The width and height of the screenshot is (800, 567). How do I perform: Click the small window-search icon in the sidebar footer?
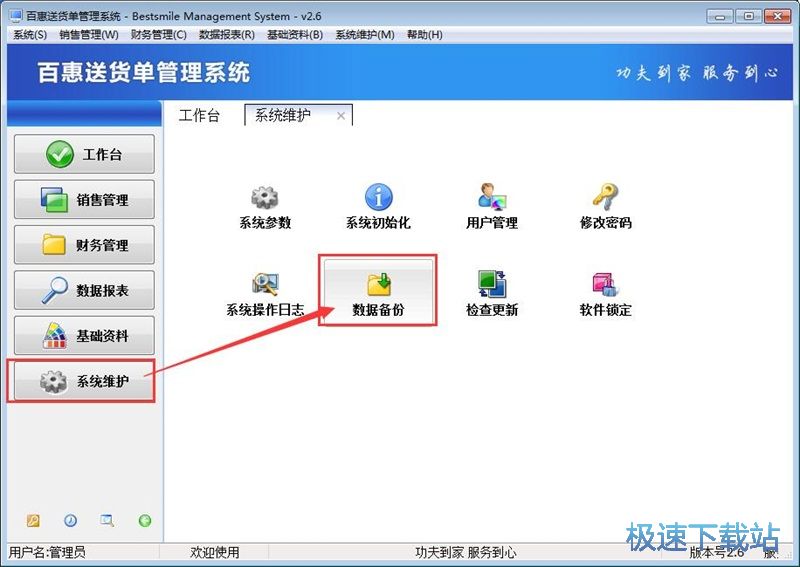pyautogui.click(x=107, y=521)
